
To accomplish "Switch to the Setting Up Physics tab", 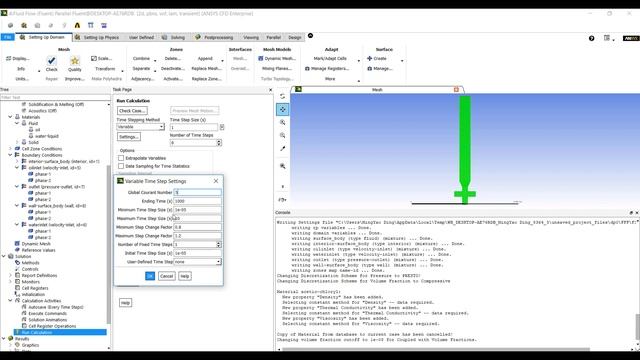I will (97, 37).
